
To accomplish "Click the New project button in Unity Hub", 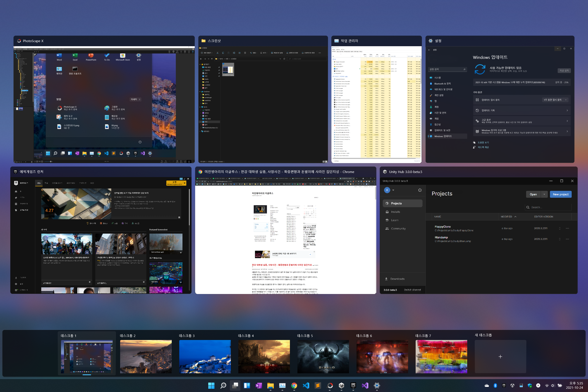I will coord(560,194).
